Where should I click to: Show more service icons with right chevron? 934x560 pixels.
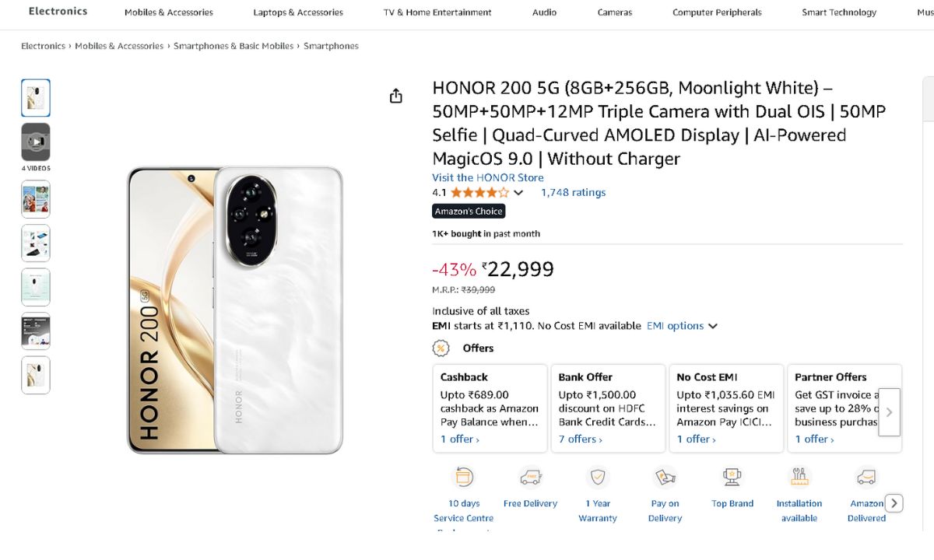coord(894,503)
